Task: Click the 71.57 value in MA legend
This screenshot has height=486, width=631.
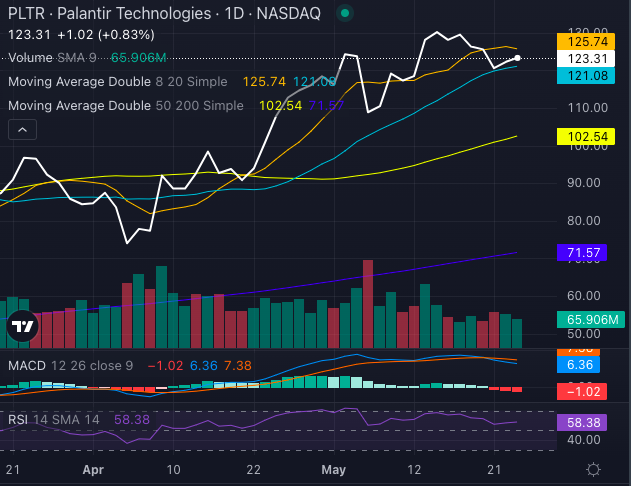Action: pos(326,106)
